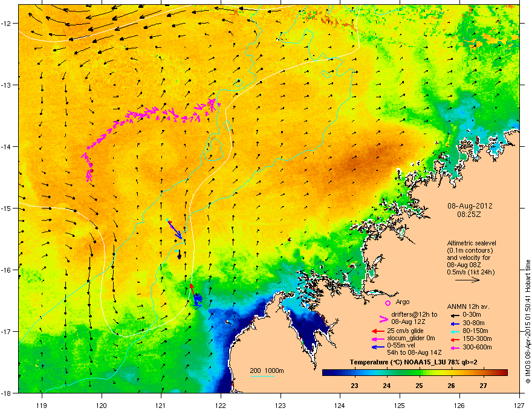The image size is (532, 411).
Task: Click the '25 cm/s glide' legend label
Action: pos(405,331)
